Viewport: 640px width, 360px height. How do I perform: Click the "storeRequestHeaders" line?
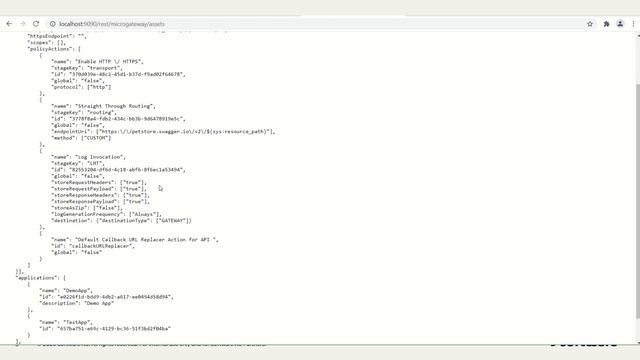pos(99,182)
